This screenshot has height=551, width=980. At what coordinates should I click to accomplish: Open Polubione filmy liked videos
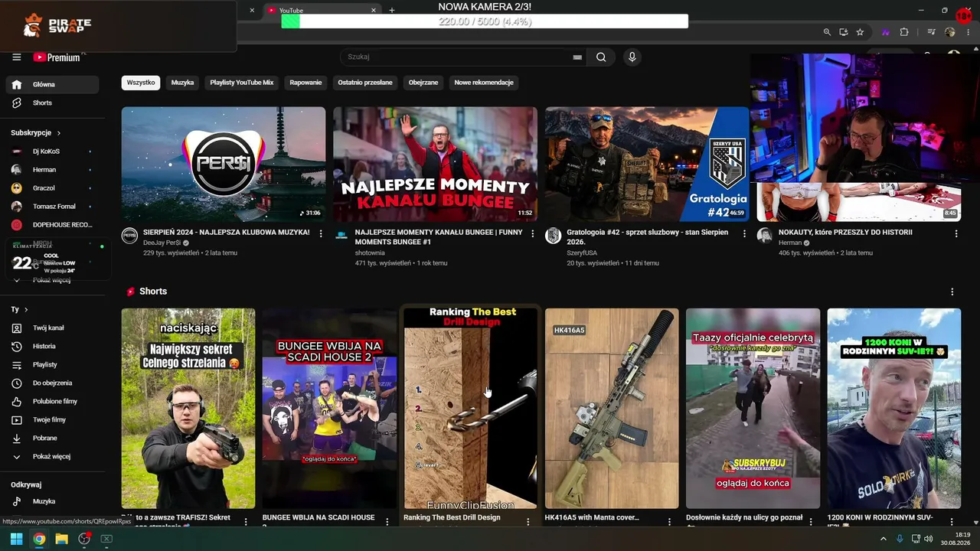pyautogui.click(x=52, y=401)
